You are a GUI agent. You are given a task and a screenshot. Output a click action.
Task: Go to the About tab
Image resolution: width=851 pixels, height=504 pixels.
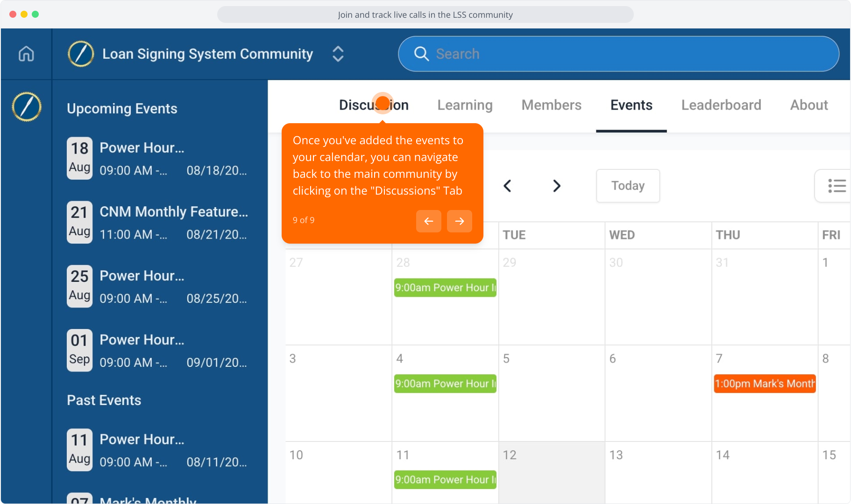click(809, 105)
